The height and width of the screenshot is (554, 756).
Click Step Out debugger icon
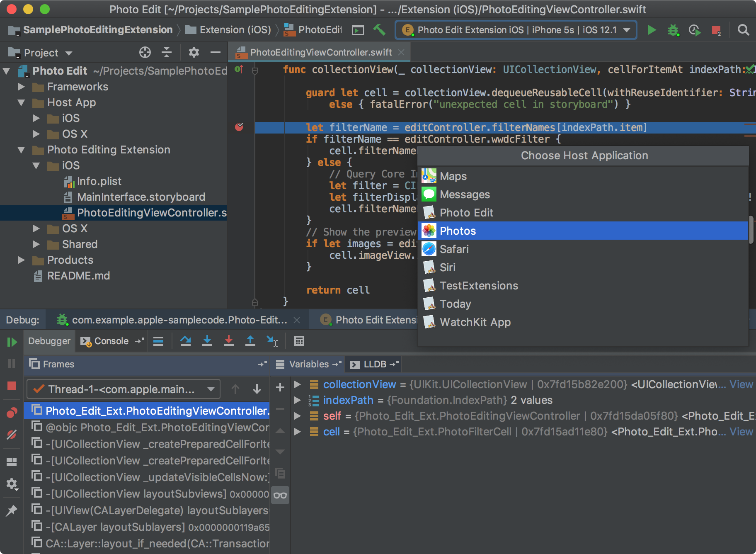250,341
